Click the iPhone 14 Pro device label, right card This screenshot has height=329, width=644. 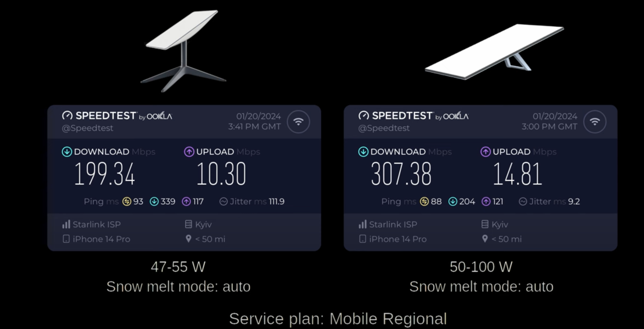pos(398,239)
